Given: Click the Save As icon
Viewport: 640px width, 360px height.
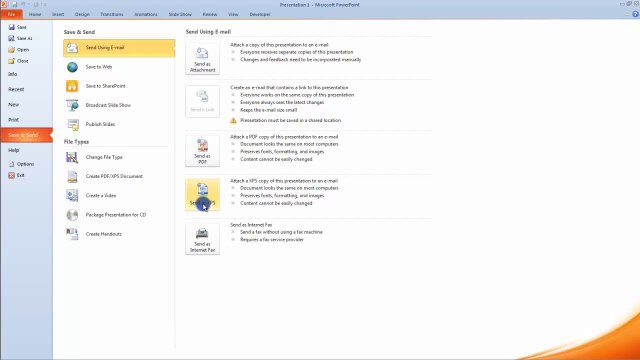Looking at the screenshot, I should point(11,38).
